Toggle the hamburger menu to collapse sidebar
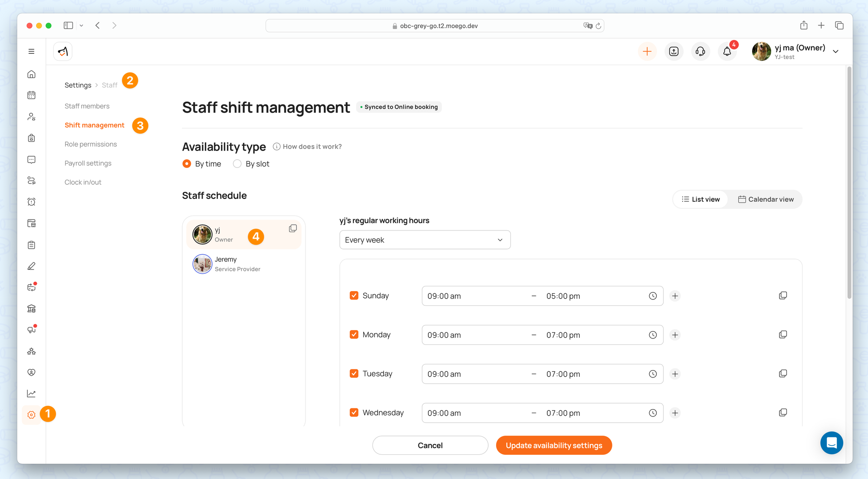868x479 pixels. click(x=31, y=52)
